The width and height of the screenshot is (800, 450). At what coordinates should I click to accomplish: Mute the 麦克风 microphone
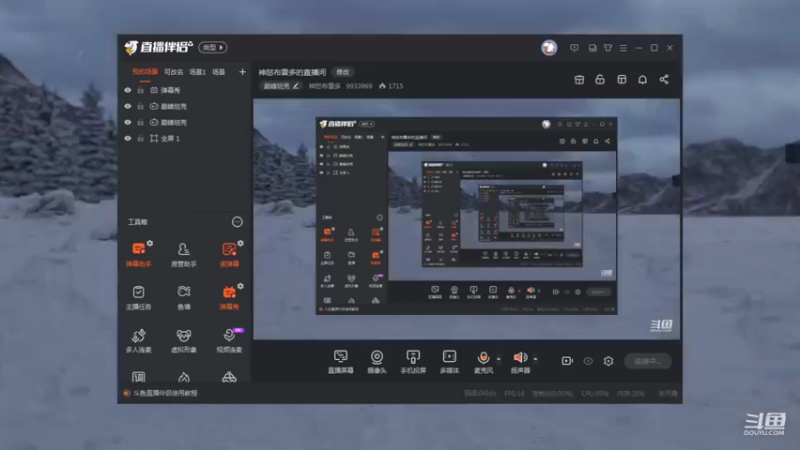tap(483, 362)
